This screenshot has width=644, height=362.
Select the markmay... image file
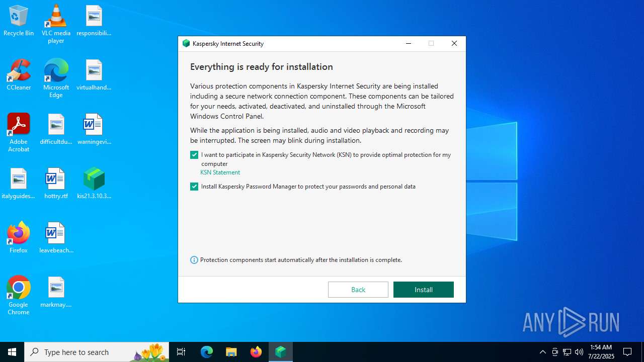pyautogui.click(x=56, y=293)
